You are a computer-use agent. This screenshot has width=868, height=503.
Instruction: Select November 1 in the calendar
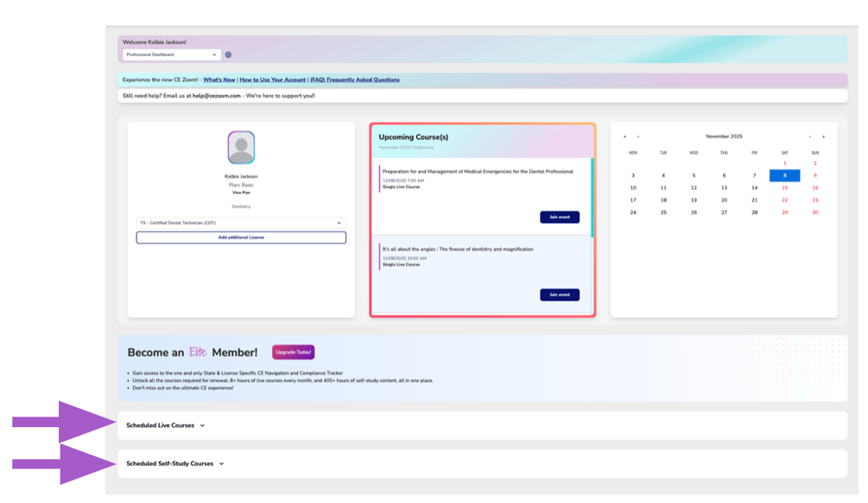point(784,163)
